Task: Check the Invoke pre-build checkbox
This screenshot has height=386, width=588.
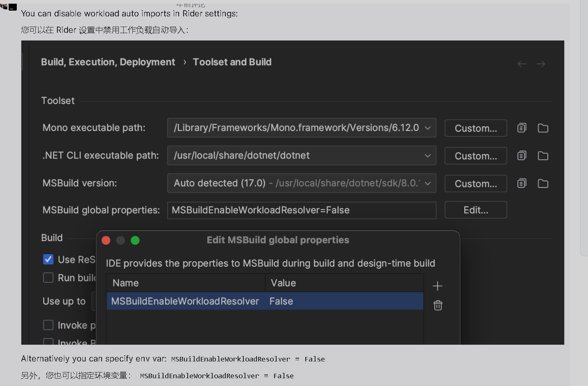Action: (x=48, y=325)
